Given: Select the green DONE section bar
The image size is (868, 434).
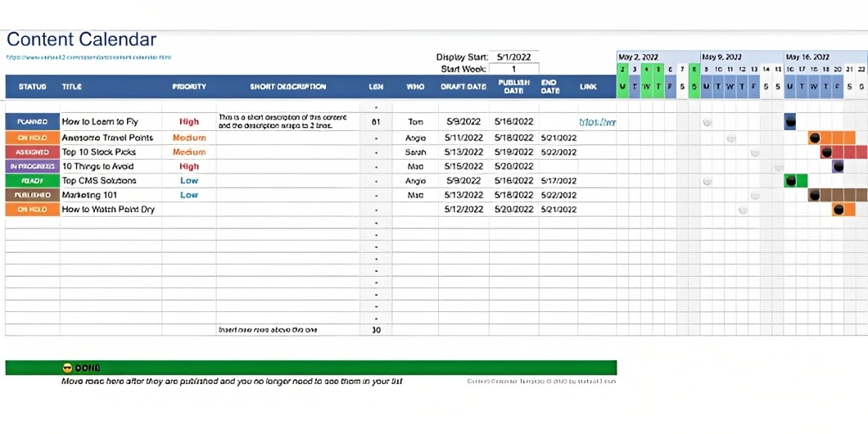Looking at the screenshot, I should pyautogui.click(x=311, y=368).
